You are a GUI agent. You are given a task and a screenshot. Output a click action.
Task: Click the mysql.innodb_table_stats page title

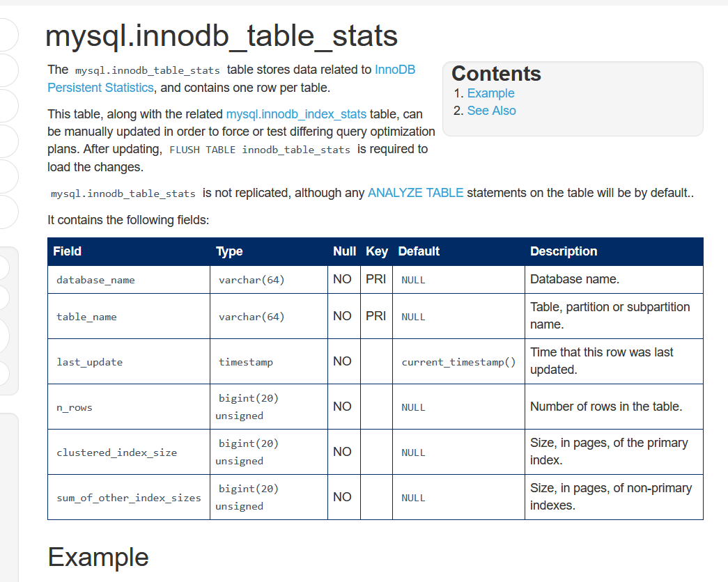click(222, 36)
